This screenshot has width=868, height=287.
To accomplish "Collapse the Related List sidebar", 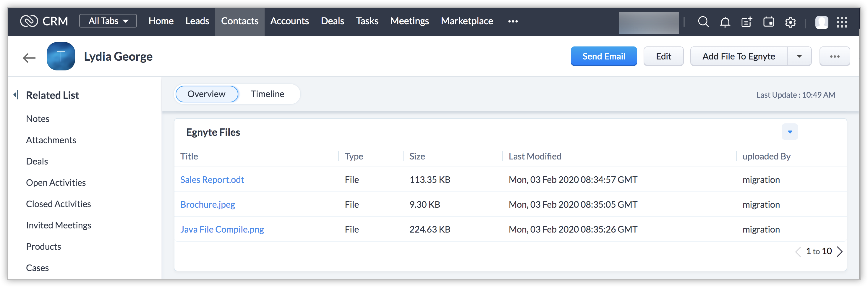I will [x=16, y=95].
